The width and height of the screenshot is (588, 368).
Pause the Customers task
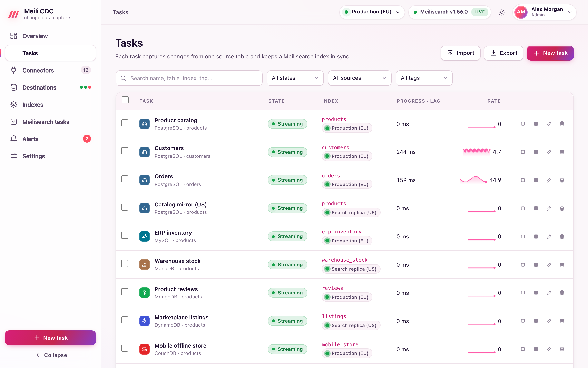(x=536, y=152)
